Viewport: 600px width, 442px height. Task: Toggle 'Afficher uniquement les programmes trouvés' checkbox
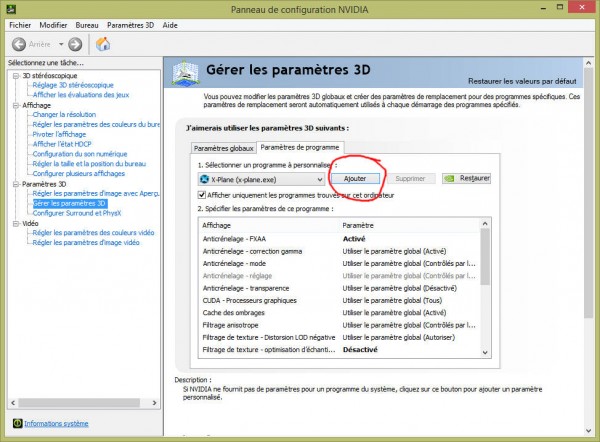(202, 195)
